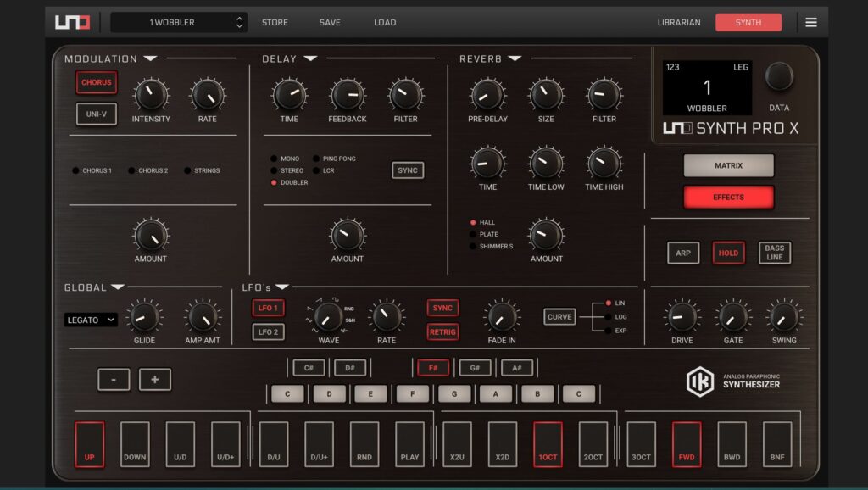Toggle the BASS LINE button

[775, 253]
